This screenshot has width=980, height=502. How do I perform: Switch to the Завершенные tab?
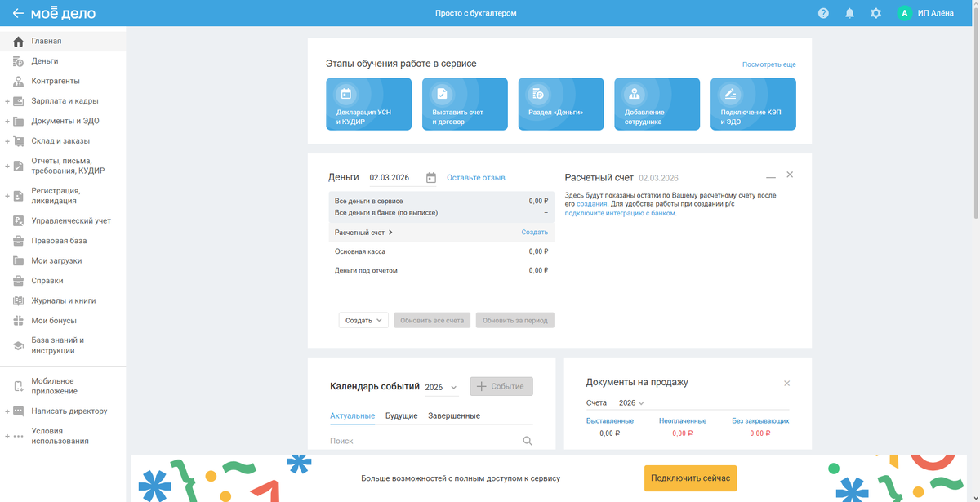(454, 416)
